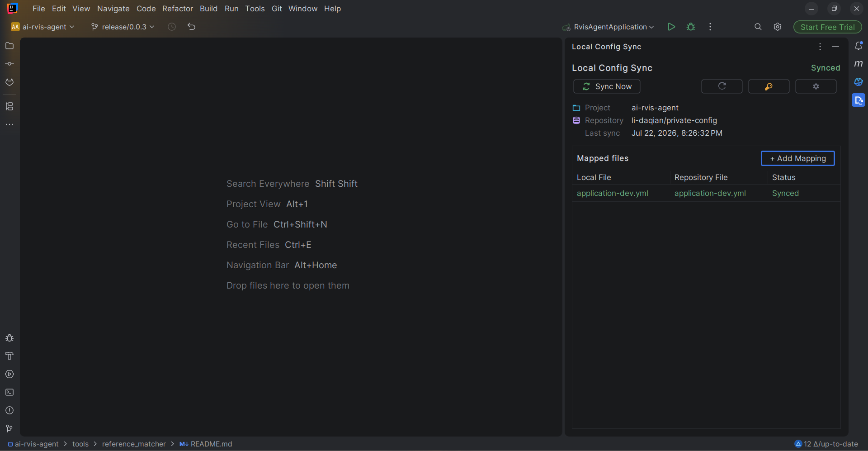Open the Debug tool window icon

[x=9, y=338]
